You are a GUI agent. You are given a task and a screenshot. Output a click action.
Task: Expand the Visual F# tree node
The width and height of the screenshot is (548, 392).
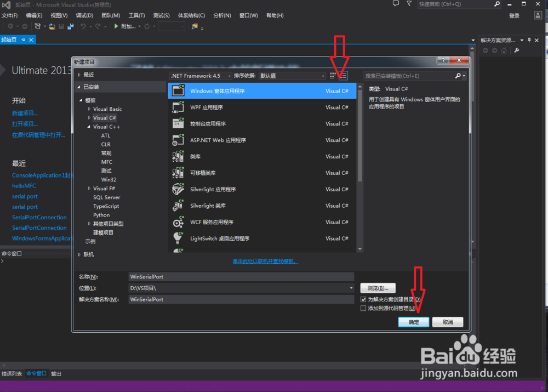[89, 188]
